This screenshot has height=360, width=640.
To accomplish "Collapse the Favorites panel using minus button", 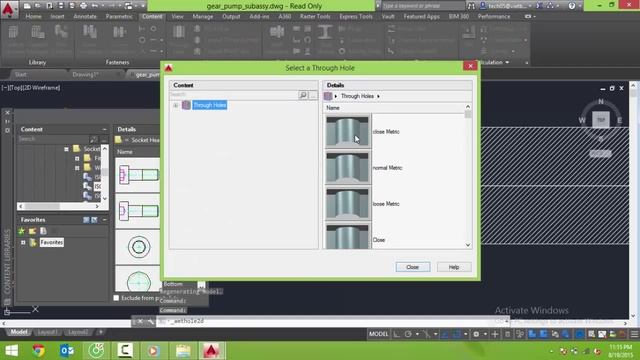I will 104,220.
